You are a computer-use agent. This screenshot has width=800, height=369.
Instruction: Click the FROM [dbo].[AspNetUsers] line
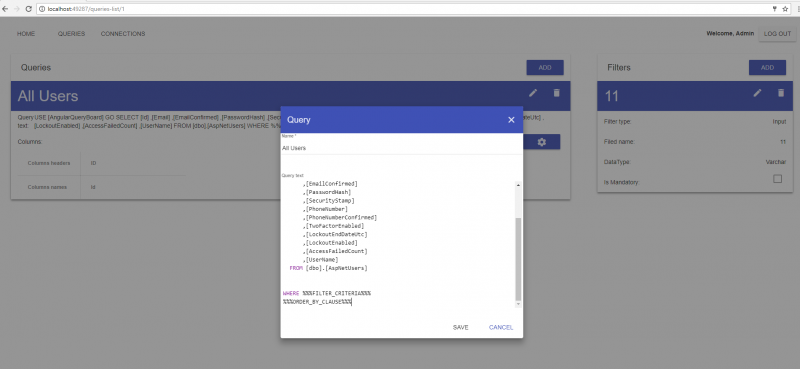tap(328, 268)
